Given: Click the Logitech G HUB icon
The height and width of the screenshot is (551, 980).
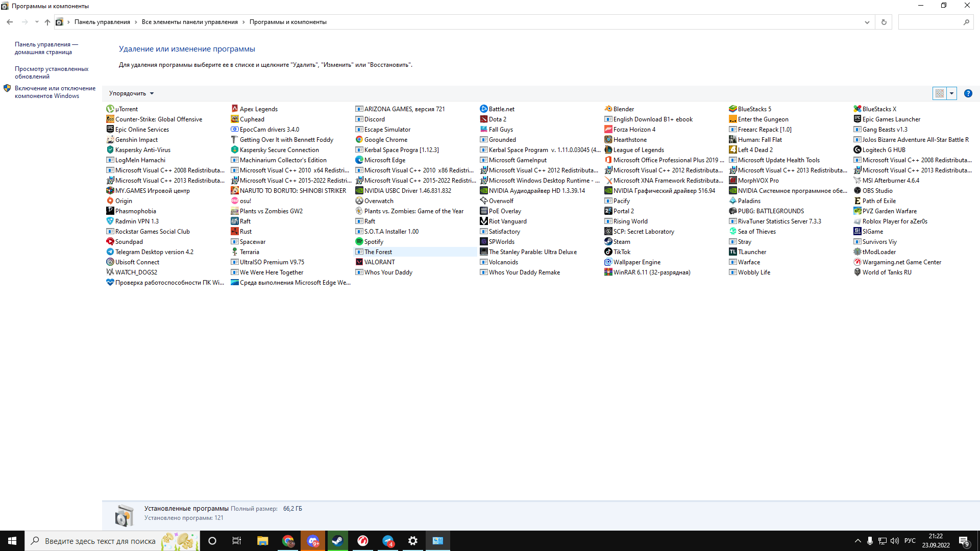Looking at the screenshot, I should point(857,149).
